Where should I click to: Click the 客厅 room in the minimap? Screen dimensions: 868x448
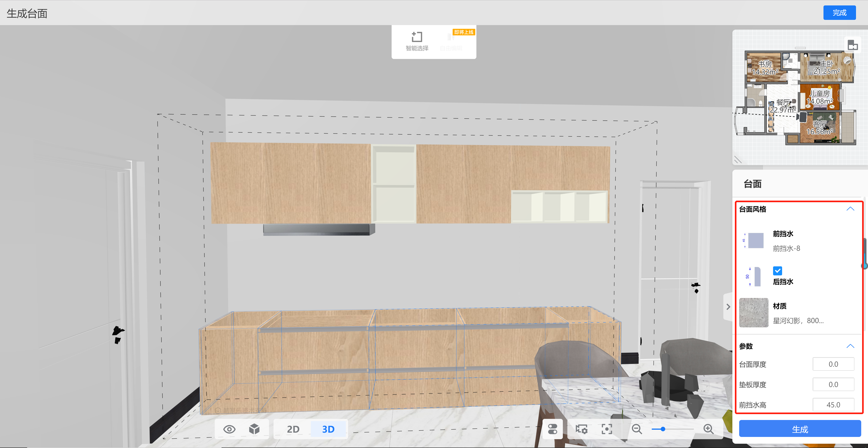(x=819, y=127)
